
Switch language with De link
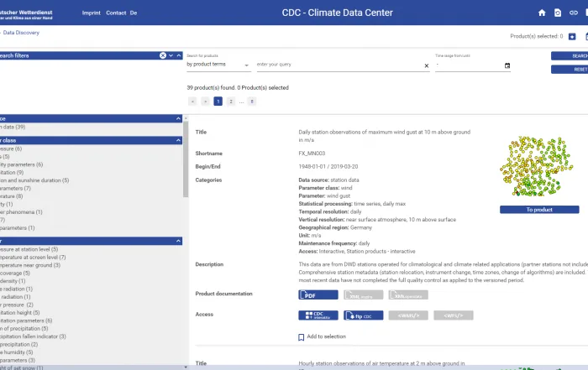coord(134,13)
